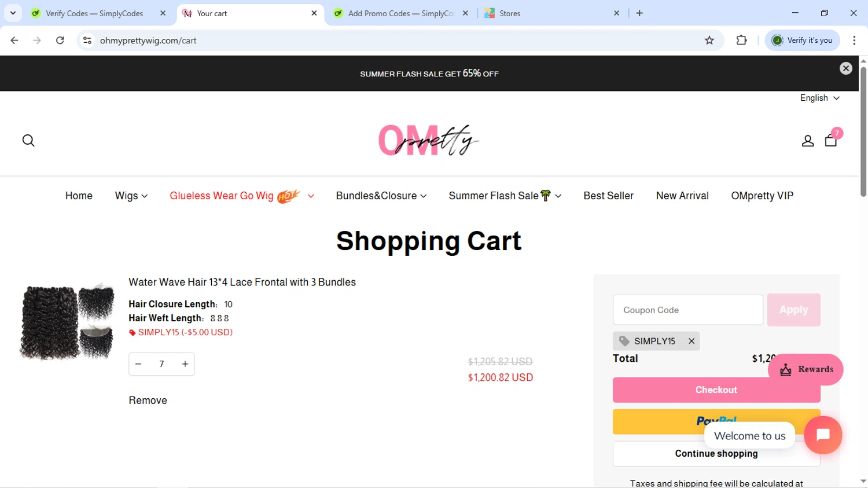Viewport: 868px width, 488px height.
Task: Open the OMpretty VIP page
Action: [762, 196]
